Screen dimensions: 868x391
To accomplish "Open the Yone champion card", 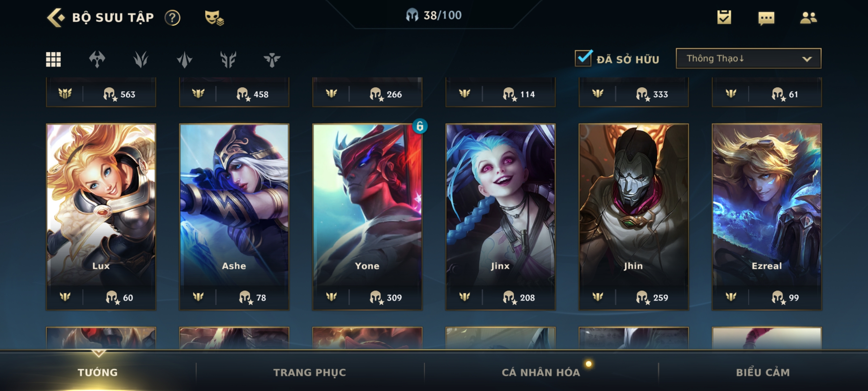I will click(x=367, y=216).
